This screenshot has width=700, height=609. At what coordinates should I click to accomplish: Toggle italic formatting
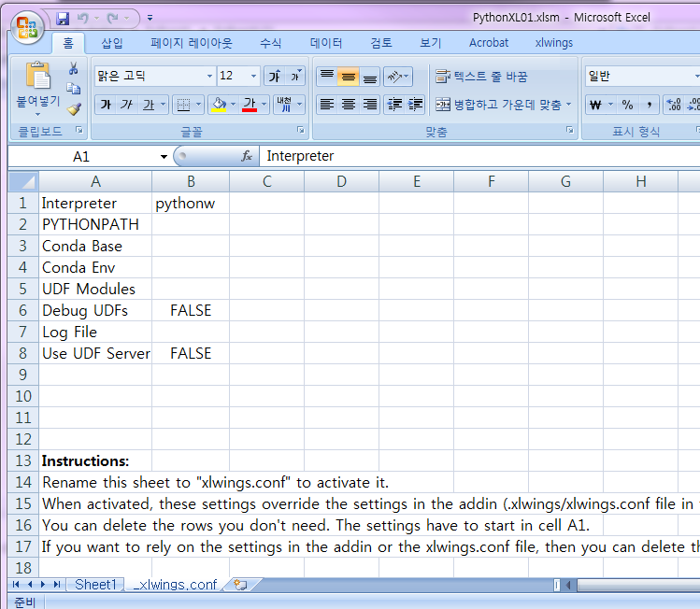click(127, 105)
